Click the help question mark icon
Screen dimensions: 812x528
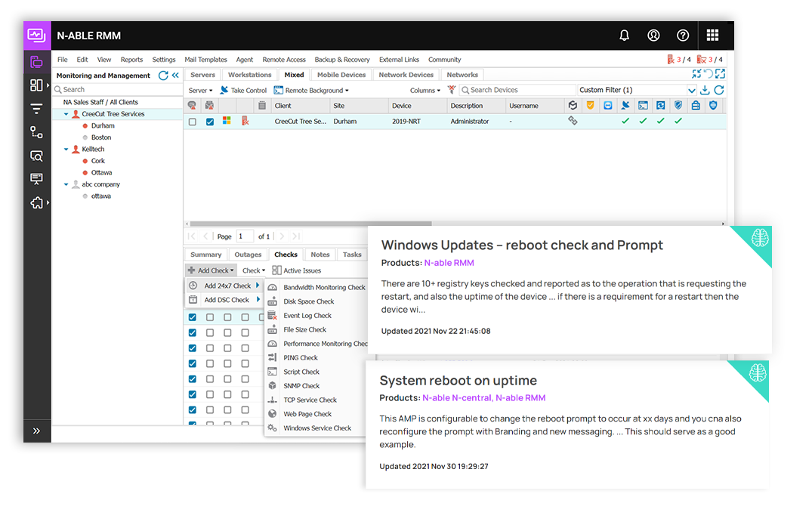683,36
